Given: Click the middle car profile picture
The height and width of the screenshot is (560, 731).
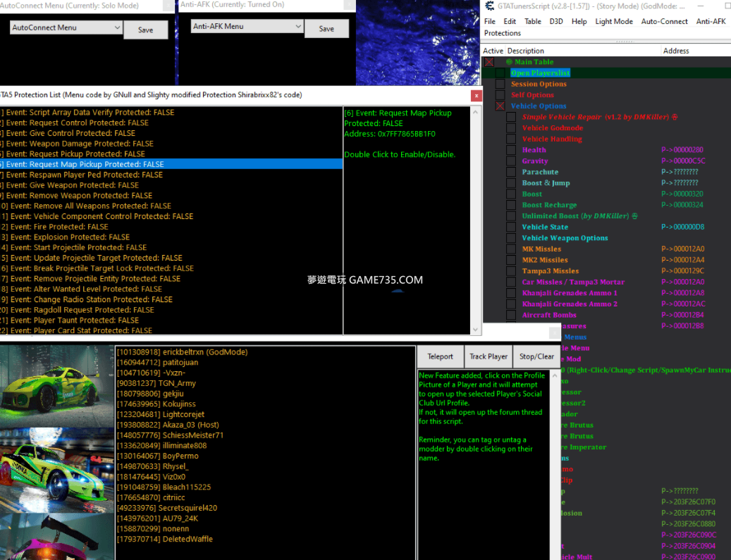Looking at the screenshot, I should [56, 468].
